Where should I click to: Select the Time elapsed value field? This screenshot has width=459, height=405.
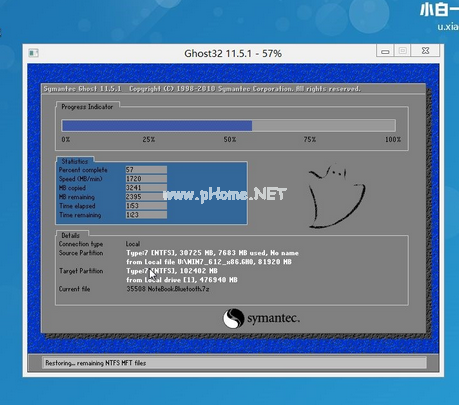(146, 206)
